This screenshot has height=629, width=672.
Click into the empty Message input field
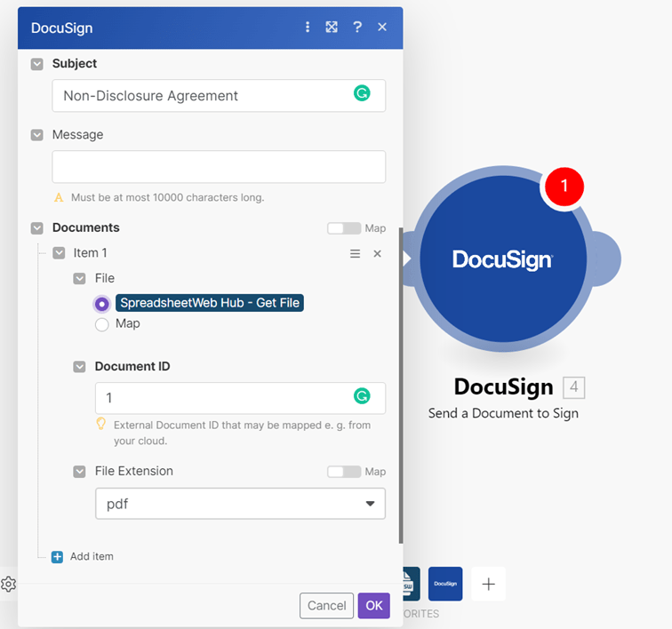coord(219,167)
